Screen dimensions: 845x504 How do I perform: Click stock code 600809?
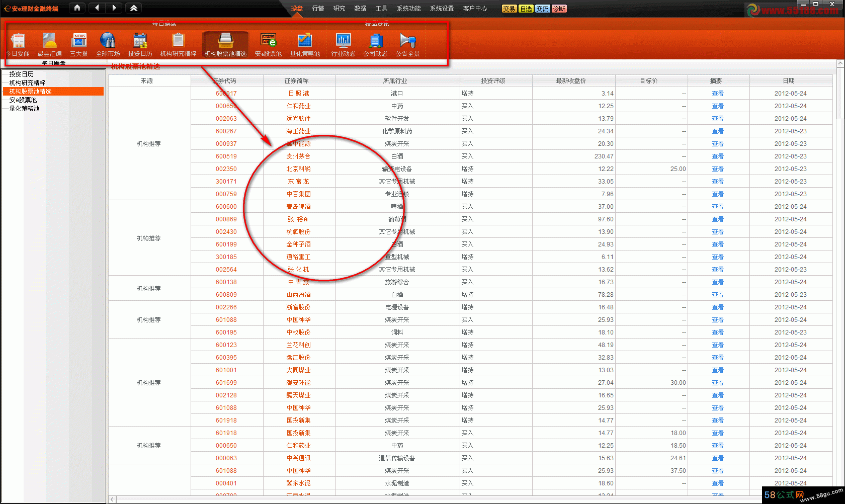[226, 295]
